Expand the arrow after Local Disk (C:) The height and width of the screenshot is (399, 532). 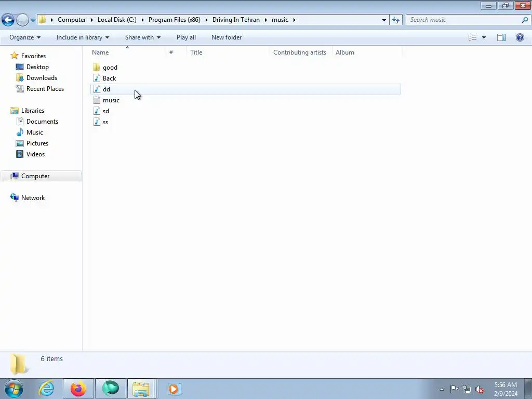tap(142, 20)
